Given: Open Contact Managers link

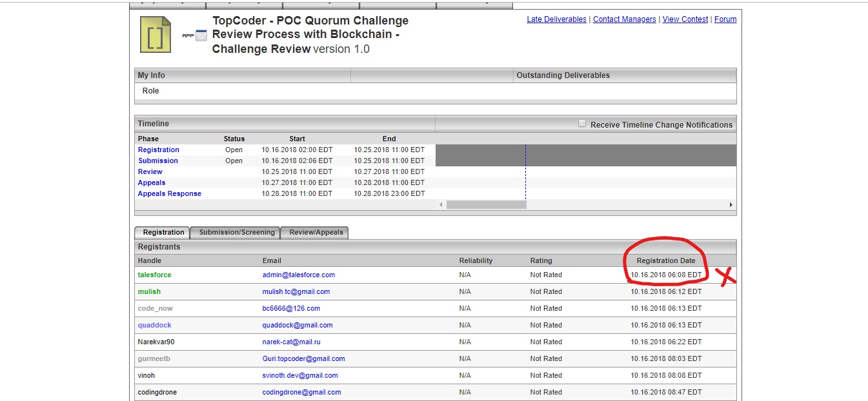Looking at the screenshot, I should (625, 19).
